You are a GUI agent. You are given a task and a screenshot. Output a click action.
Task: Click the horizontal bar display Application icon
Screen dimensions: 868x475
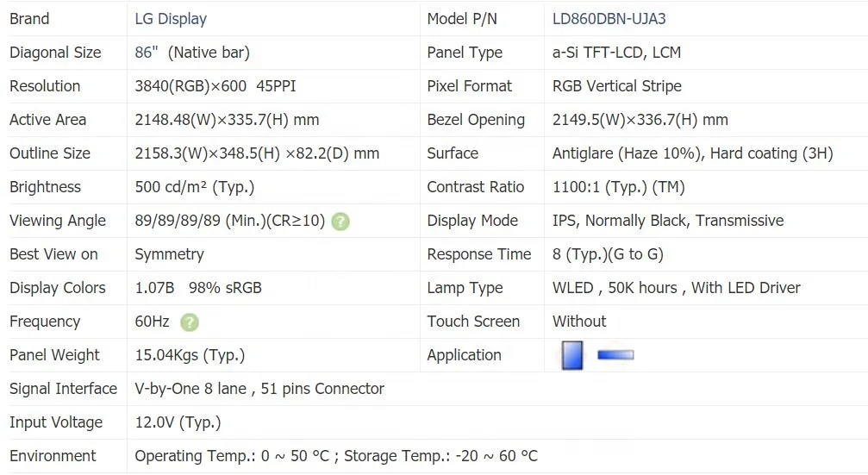(615, 354)
